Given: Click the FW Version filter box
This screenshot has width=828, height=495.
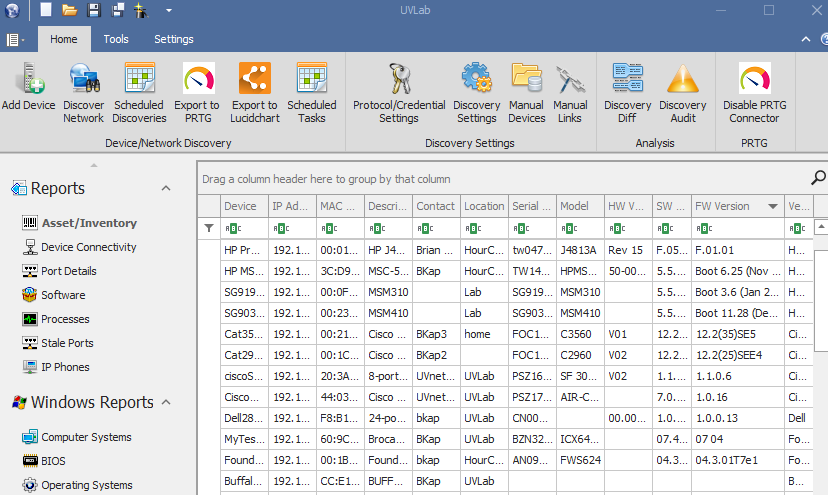Looking at the screenshot, I should click(x=738, y=228).
